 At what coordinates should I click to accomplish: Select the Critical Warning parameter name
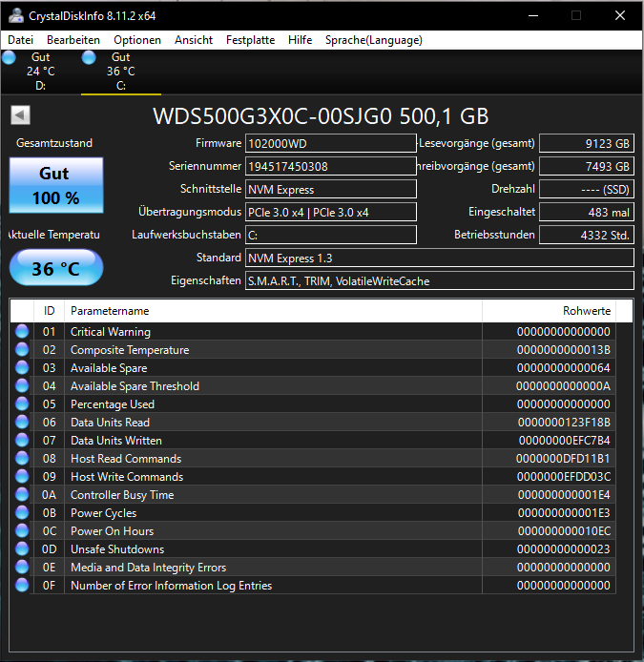111,332
